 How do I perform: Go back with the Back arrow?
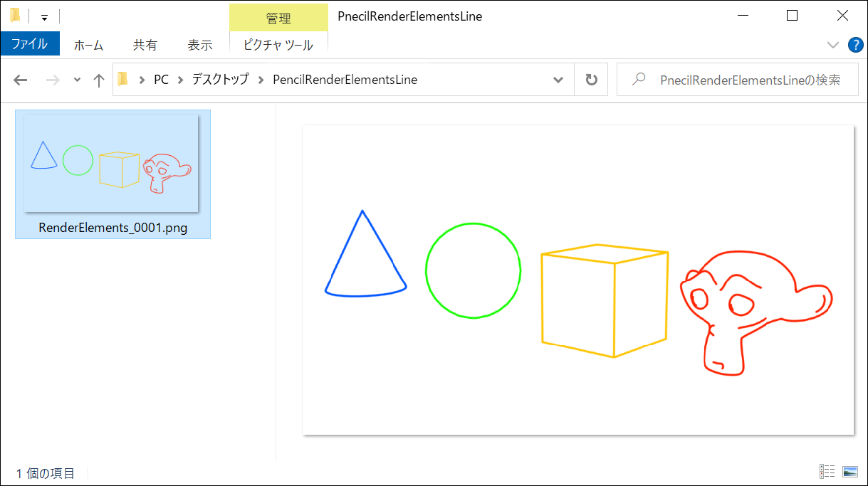click(x=21, y=80)
